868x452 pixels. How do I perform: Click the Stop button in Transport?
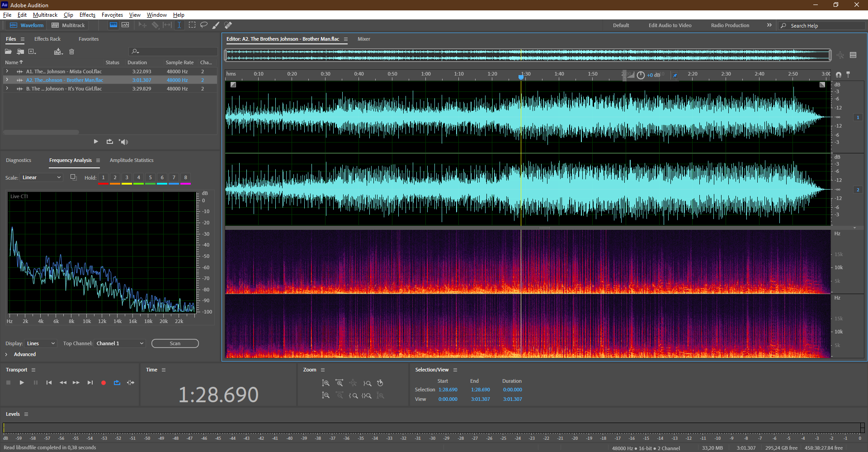(8, 383)
